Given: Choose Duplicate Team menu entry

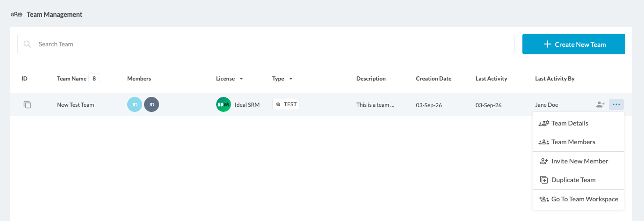Looking at the screenshot, I should pos(578,180).
